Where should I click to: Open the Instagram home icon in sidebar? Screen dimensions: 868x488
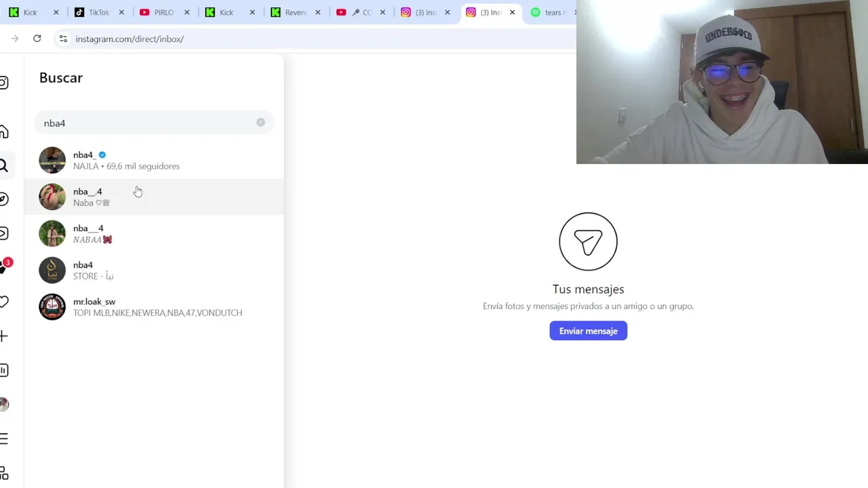[x=4, y=131]
